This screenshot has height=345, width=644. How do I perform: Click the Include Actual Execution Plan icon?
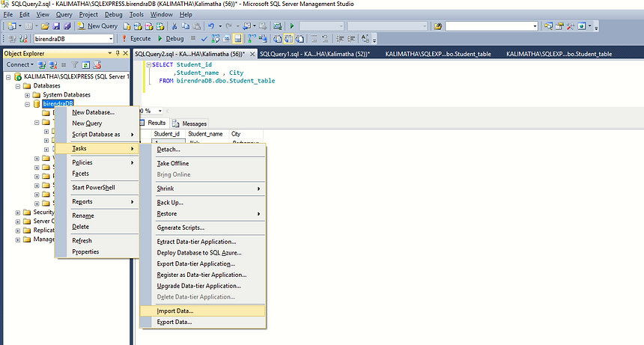click(252, 39)
